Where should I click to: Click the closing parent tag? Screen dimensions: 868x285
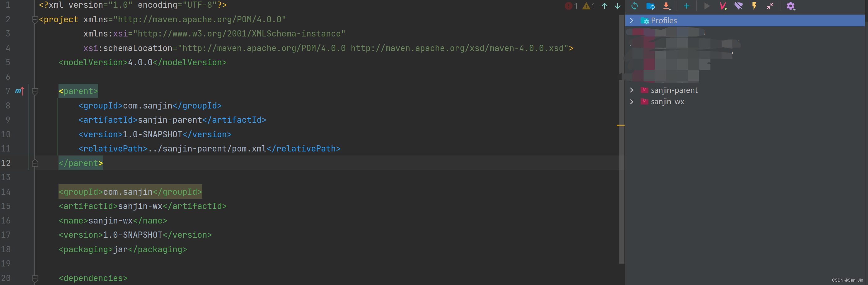80,163
